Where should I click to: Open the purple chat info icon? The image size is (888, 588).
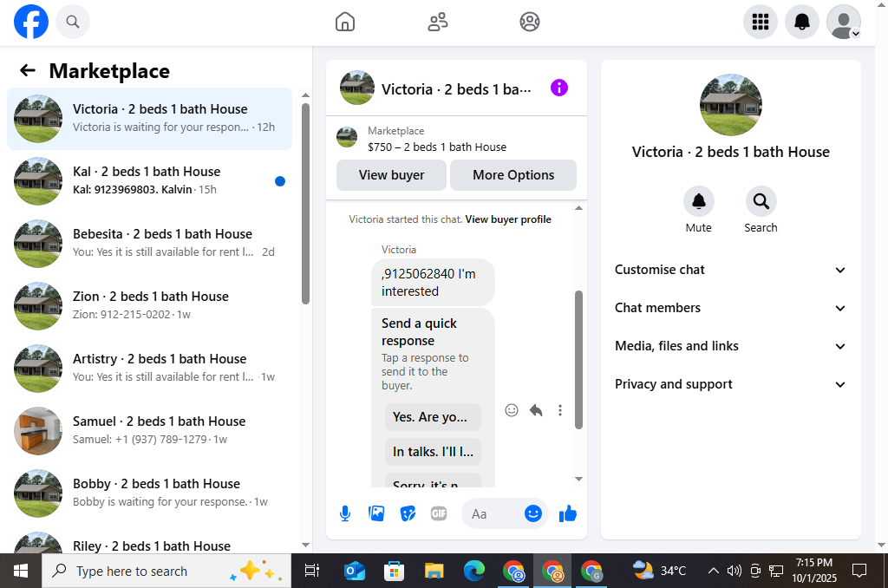click(559, 88)
